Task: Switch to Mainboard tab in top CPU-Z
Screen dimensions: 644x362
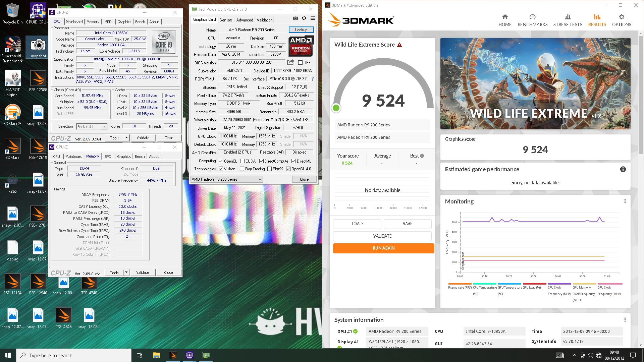Action: pos(74,22)
